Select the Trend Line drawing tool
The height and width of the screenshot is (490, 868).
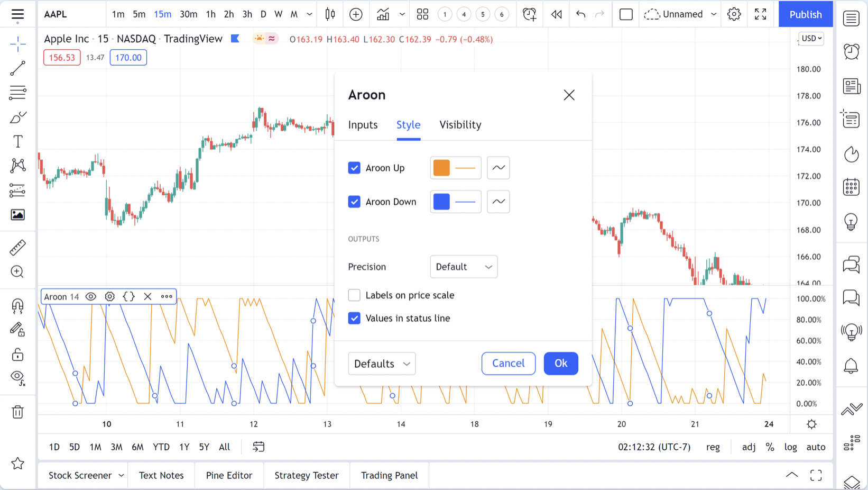tap(17, 68)
